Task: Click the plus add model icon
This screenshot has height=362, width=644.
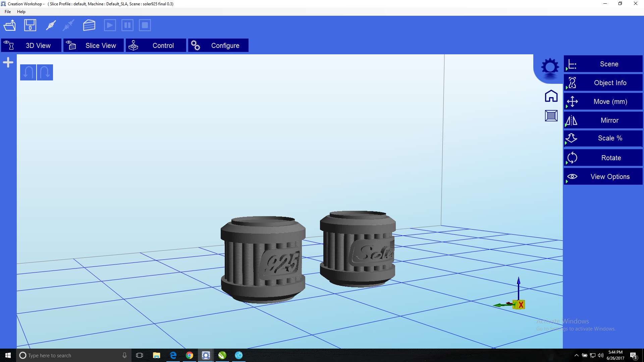Action: tap(8, 62)
